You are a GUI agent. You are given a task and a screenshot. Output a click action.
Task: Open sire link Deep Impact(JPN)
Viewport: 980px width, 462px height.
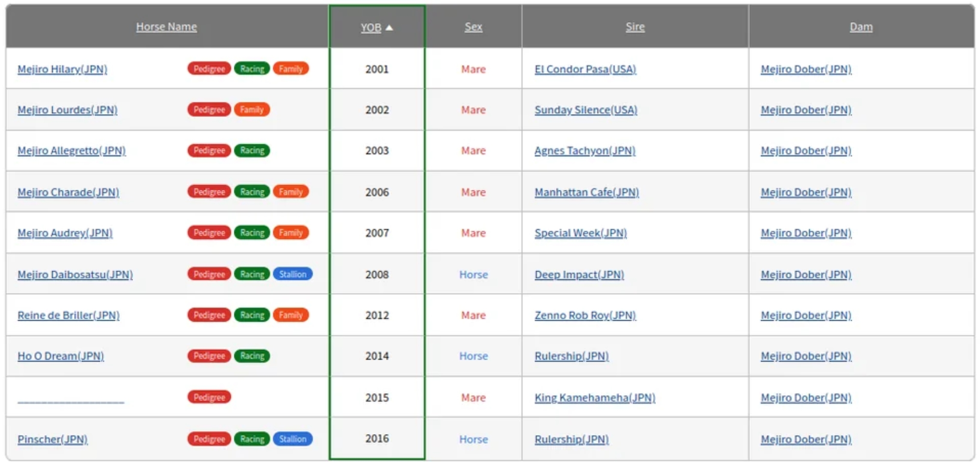(579, 274)
